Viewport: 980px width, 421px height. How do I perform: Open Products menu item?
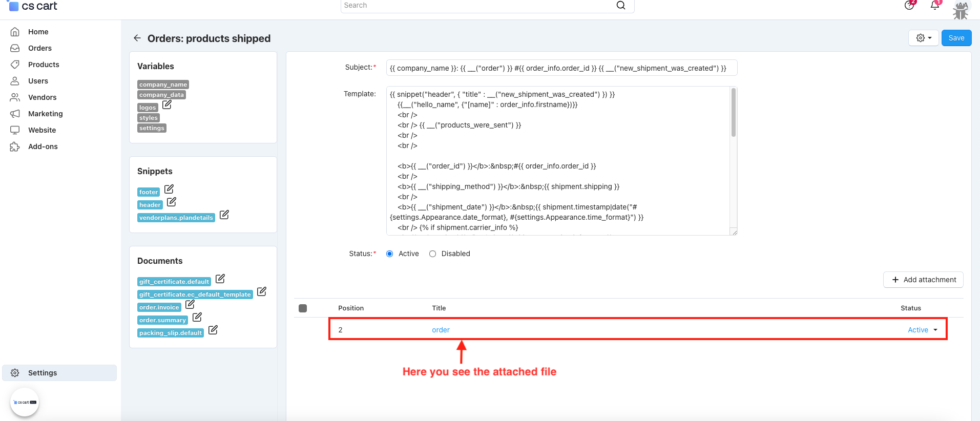click(x=44, y=65)
